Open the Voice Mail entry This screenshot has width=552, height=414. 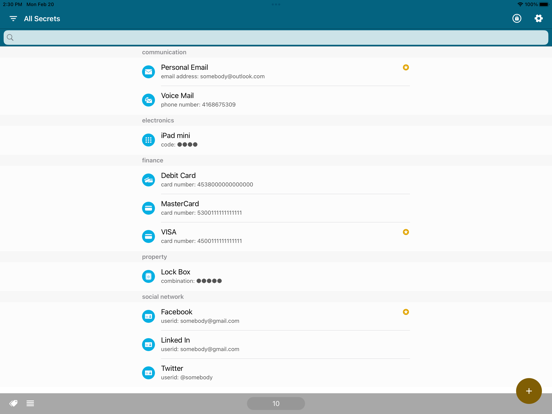pyautogui.click(x=276, y=100)
